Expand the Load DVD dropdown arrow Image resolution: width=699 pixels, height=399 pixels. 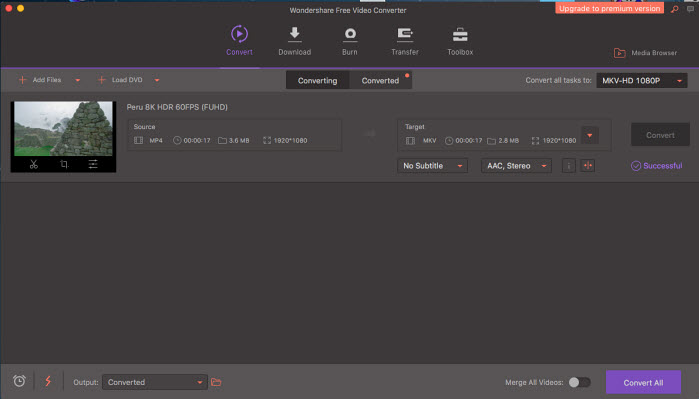(157, 80)
